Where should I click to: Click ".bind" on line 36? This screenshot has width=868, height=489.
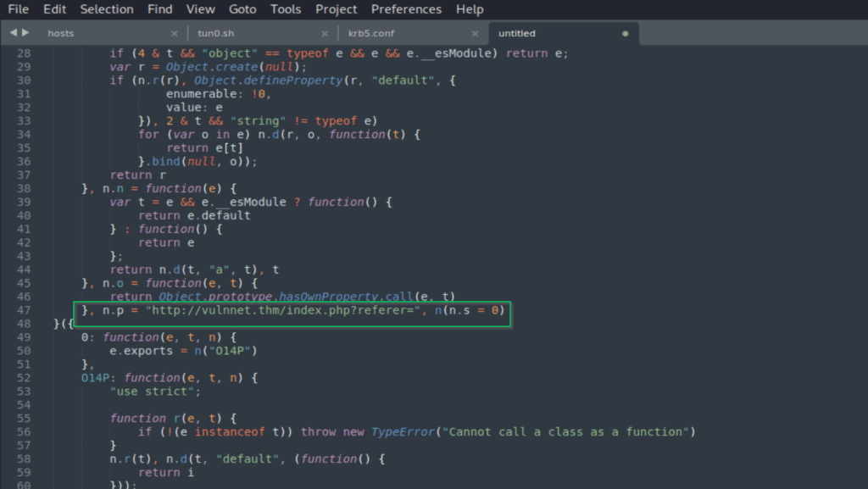(163, 162)
